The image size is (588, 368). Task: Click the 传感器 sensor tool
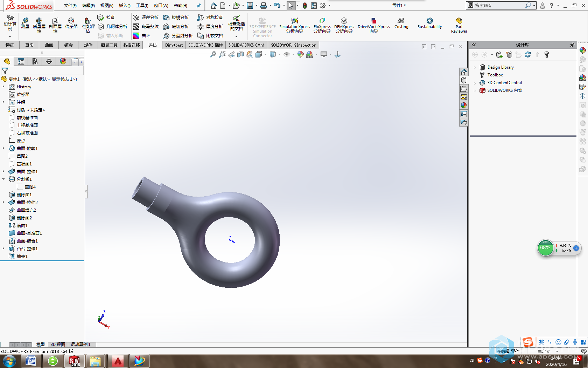[x=71, y=23]
